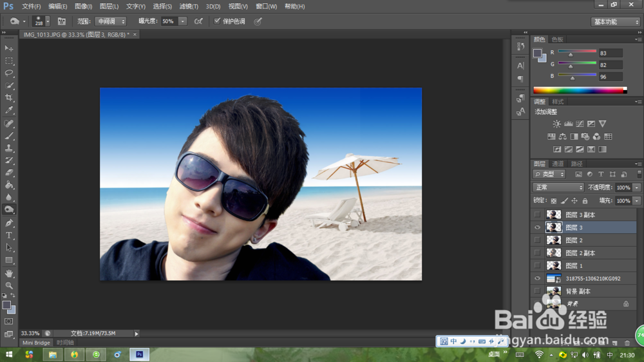Image resolution: width=644 pixels, height=362 pixels.
Task: Select the Rectangular Marquee tool
Action: [9, 61]
